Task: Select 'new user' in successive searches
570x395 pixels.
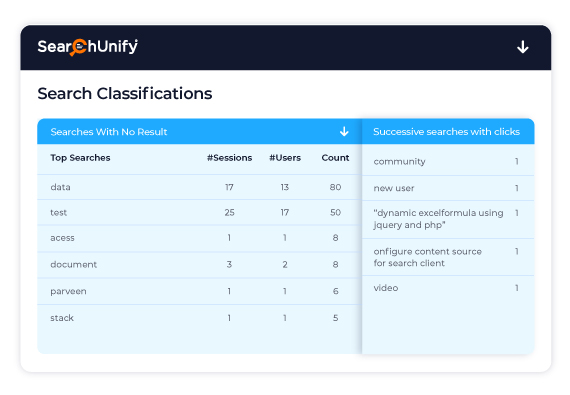Action: tap(448, 188)
